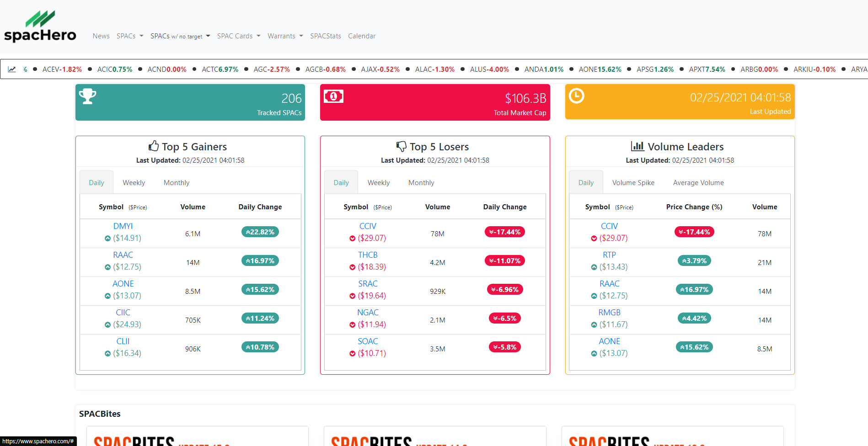
Task: Select the Weekly tab in Top 5 Gainers
Action: pos(134,183)
